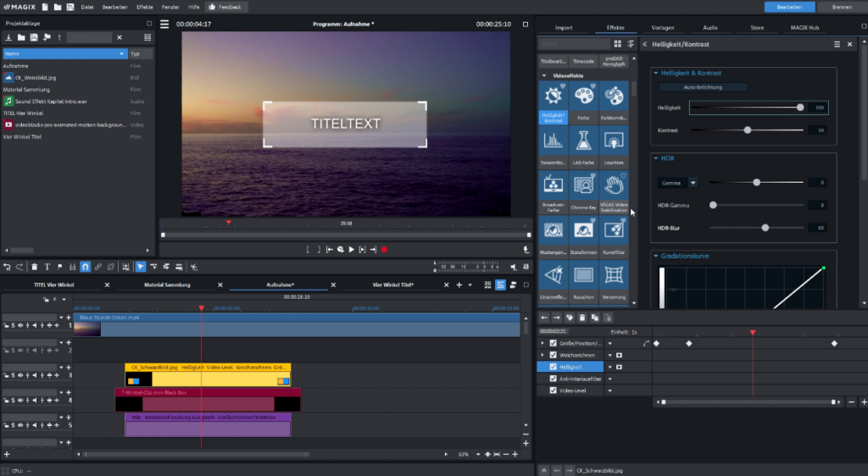Adjust the Kontrast slider handle
Screen dimensions: 868x476
pyautogui.click(x=748, y=130)
